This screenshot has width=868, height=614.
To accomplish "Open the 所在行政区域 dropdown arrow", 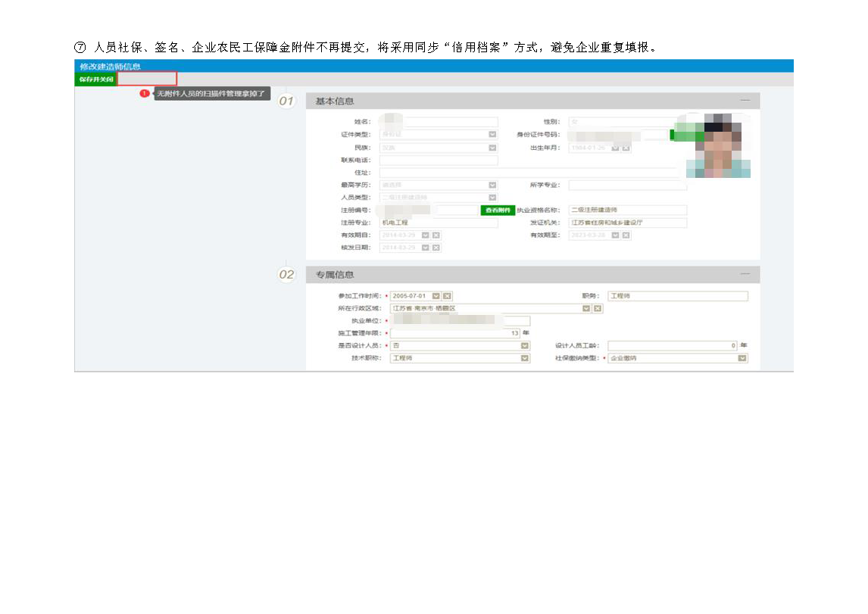I will click(585, 308).
